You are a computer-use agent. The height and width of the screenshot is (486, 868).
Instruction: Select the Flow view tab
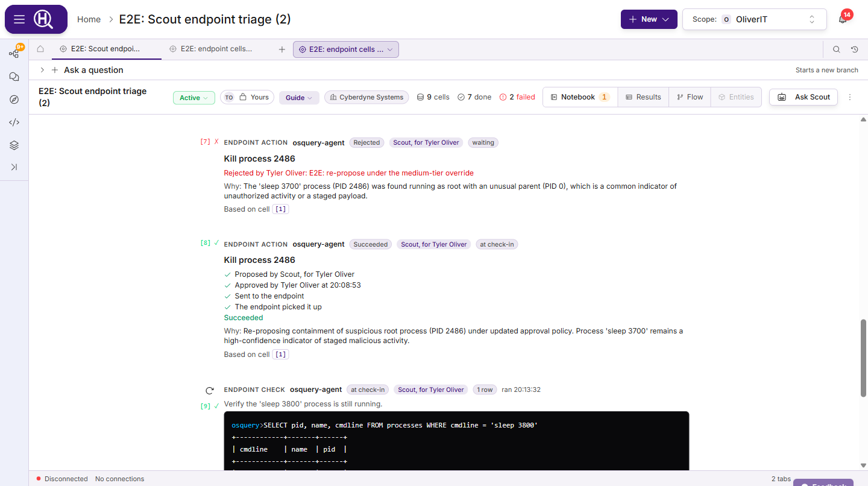click(690, 97)
